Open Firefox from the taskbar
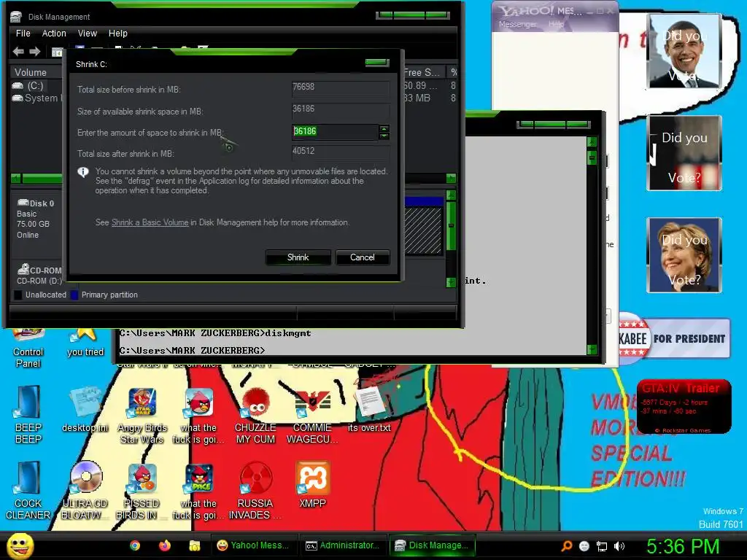 [x=165, y=545]
